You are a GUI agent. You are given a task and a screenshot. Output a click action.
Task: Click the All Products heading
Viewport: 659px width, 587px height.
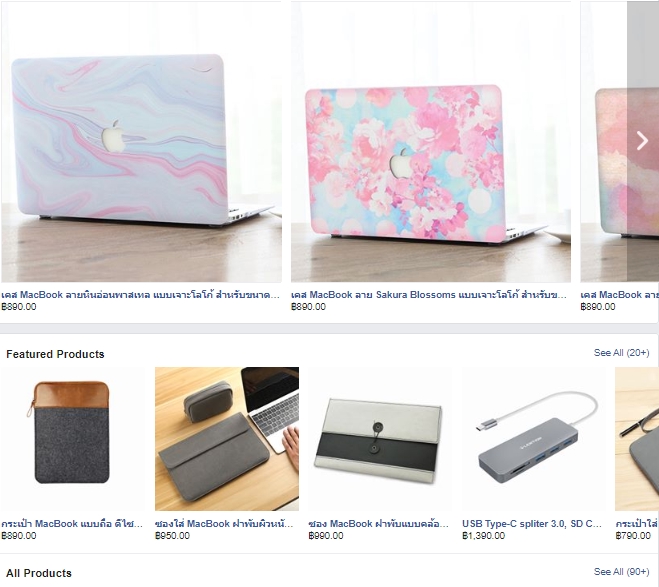tap(39, 573)
